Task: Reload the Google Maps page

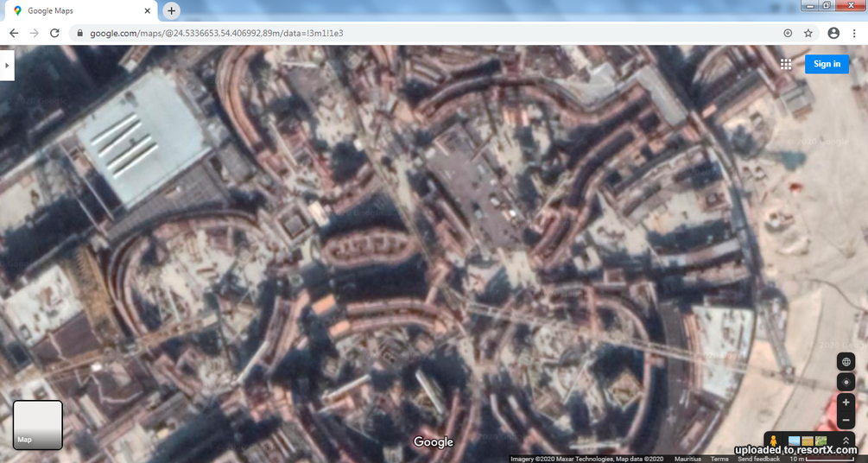Action: pyautogui.click(x=54, y=33)
